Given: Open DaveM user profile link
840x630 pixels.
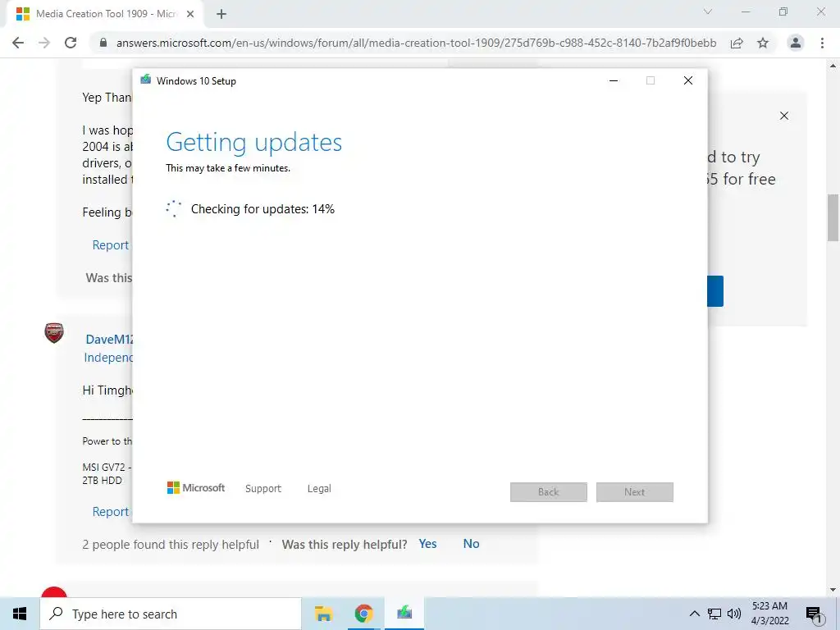Looking at the screenshot, I should (109, 339).
